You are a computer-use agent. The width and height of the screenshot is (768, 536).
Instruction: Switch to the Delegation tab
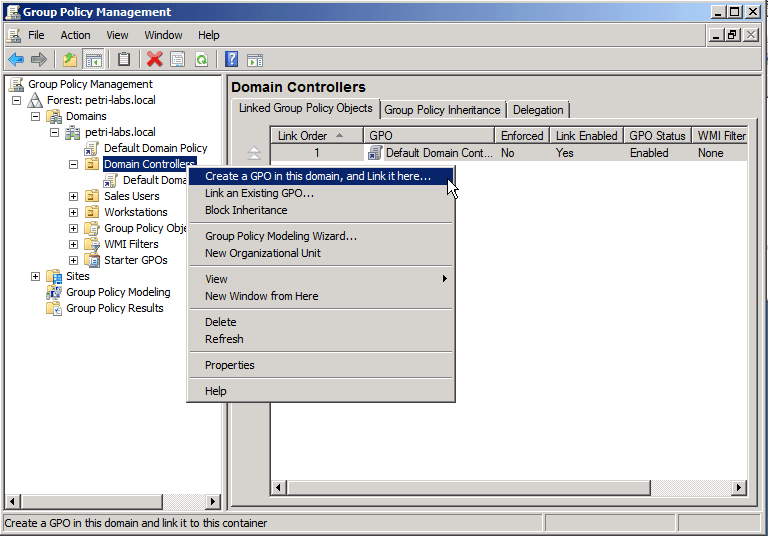[538, 110]
